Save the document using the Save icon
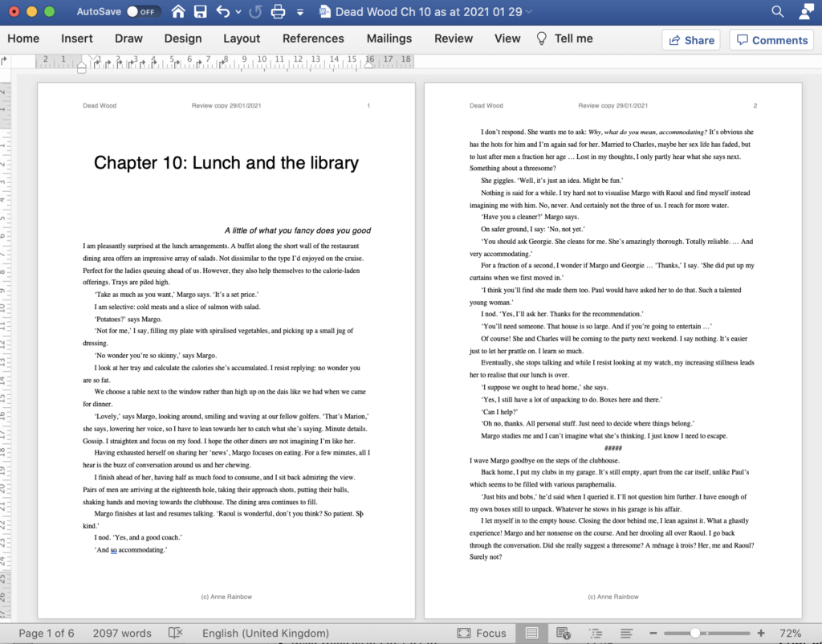Viewport: 822px width, 644px height. (199, 12)
